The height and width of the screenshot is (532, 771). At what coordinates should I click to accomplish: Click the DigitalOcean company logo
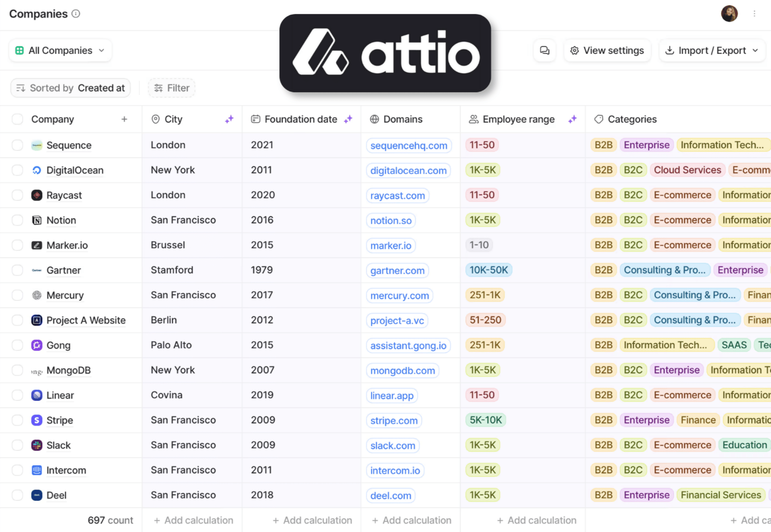[37, 170]
